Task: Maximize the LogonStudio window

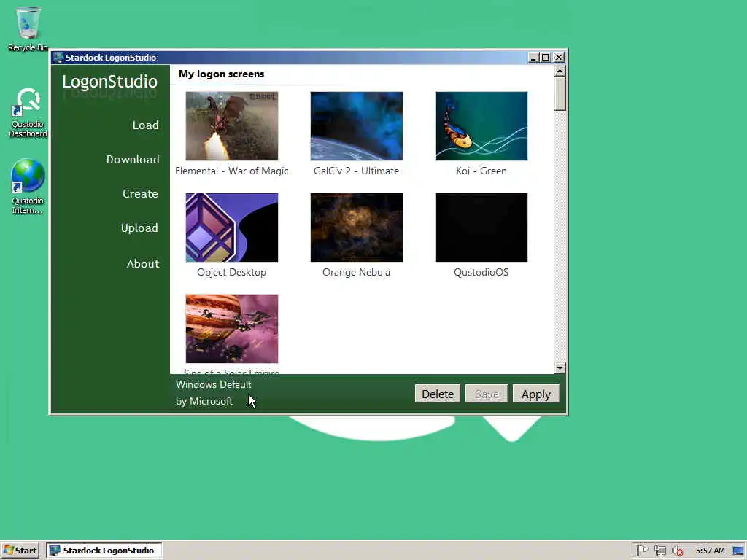Action: (x=546, y=58)
